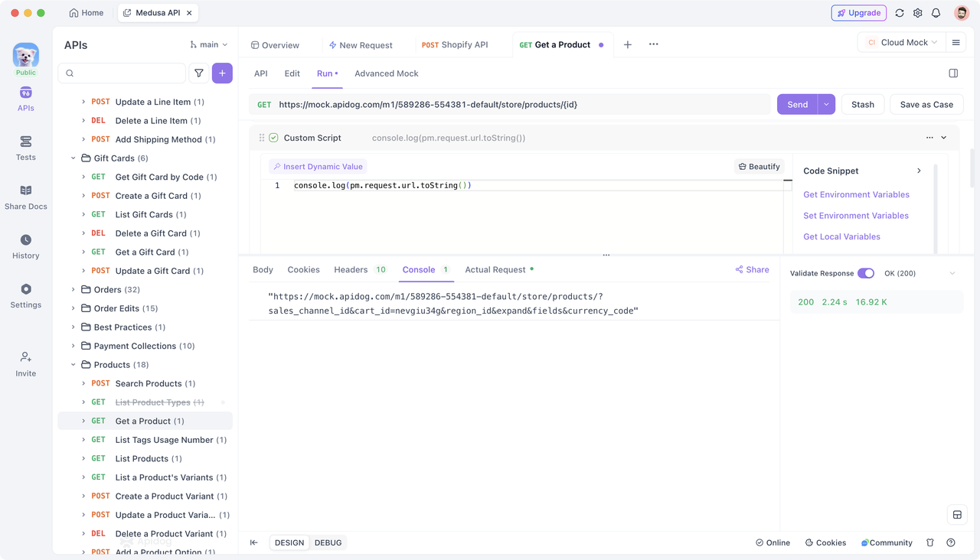Open Settings in the left sidebar
Image resolution: width=980 pixels, height=560 pixels.
(x=25, y=295)
